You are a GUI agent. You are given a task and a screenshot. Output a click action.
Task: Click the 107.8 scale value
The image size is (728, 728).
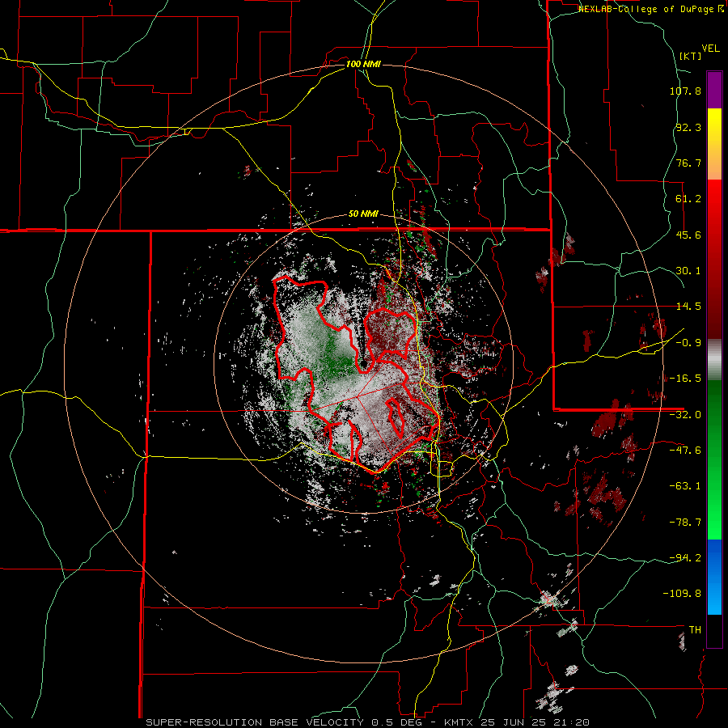pyautogui.click(x=685, y=91)
